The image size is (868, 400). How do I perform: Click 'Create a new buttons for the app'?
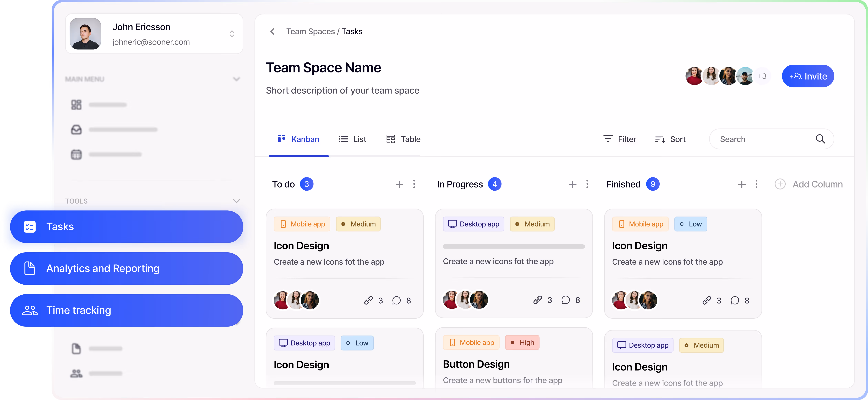point(502,380)
